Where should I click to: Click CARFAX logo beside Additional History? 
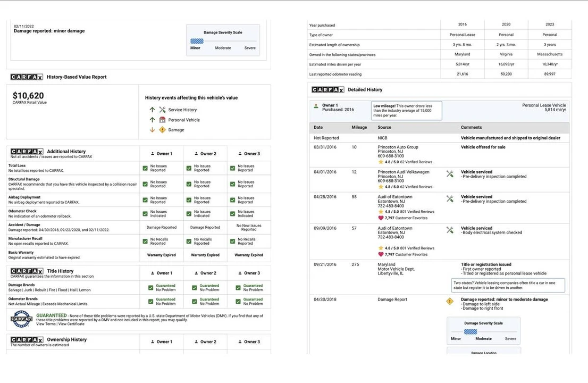pos(27,151)
